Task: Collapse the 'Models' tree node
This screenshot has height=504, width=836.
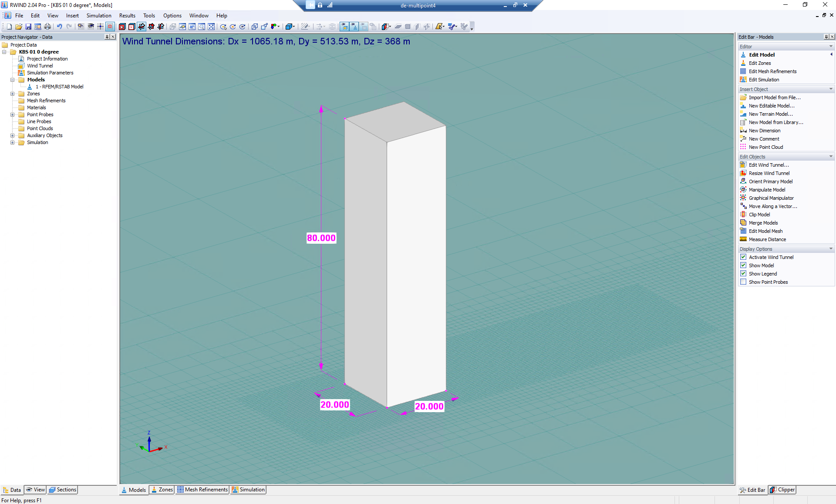Action: point(13,80)
